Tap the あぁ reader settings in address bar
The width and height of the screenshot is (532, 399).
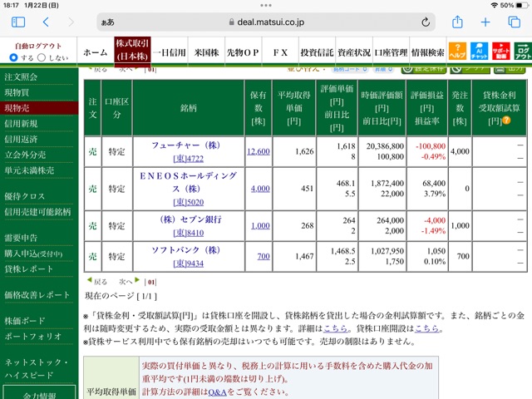(107, 22)
